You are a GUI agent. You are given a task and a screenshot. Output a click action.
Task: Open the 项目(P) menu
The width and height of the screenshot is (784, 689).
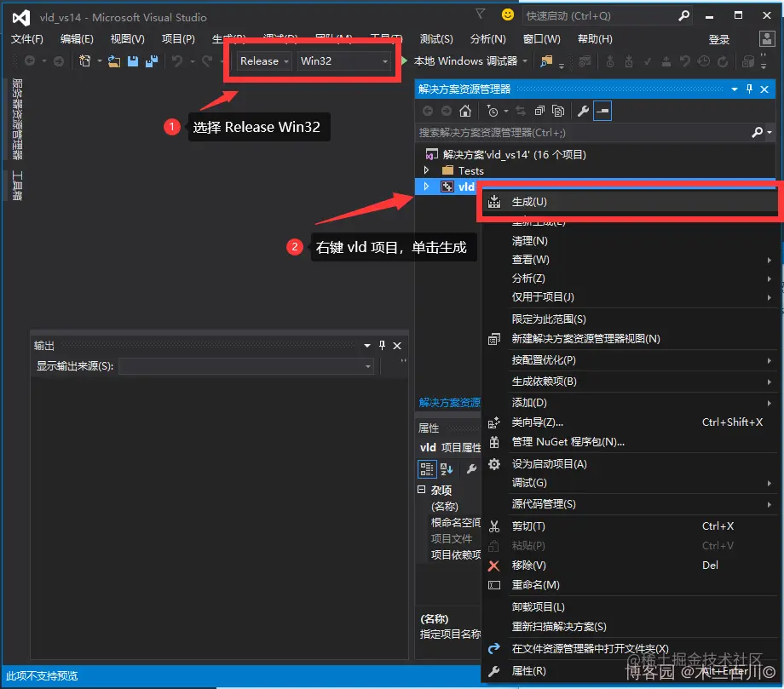point(178,39)
